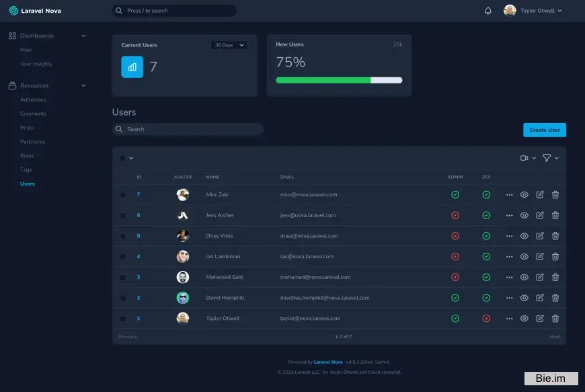Viewport: 585px width, 392px height.
Task: Select checkbox for David Hemphill row
Action: 123,298
